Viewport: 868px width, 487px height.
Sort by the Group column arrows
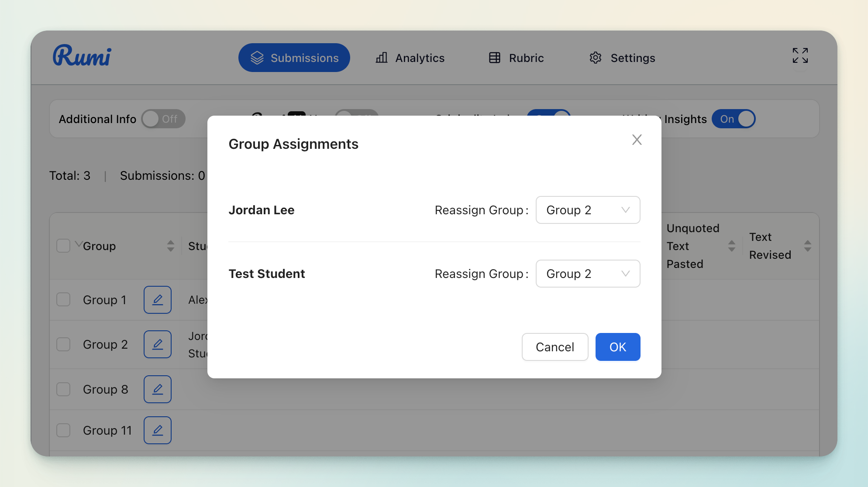click(x=170, y=246)
